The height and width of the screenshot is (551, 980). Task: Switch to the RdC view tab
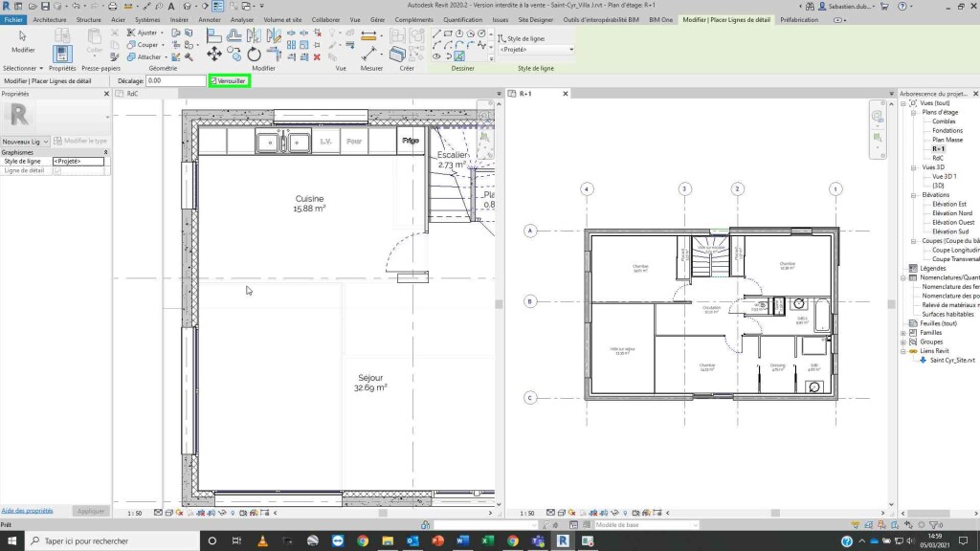tap(133, 94)
